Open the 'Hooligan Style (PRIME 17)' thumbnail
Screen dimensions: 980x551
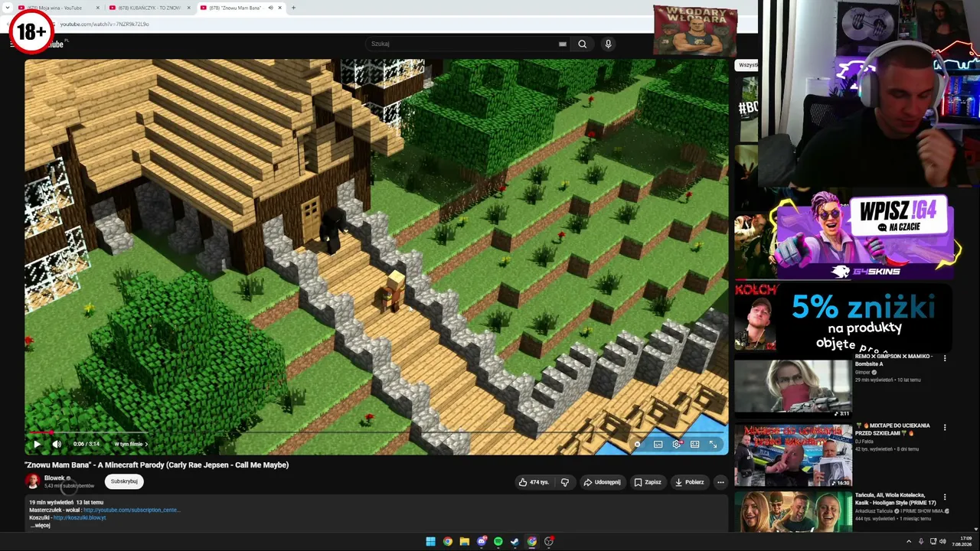(x=793, y=513)
